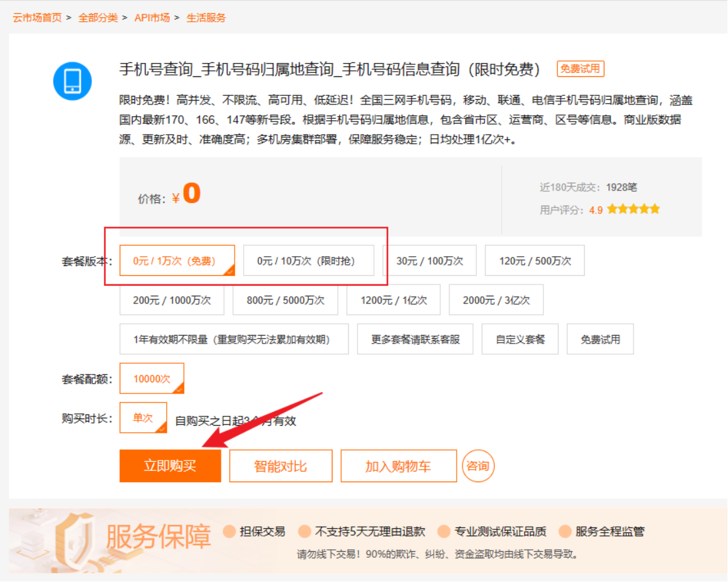Select the 免费试用 package option
Image resolution: width=728 pixels, height=582 pixels.
pyautogui.click(x=601, y=339)
